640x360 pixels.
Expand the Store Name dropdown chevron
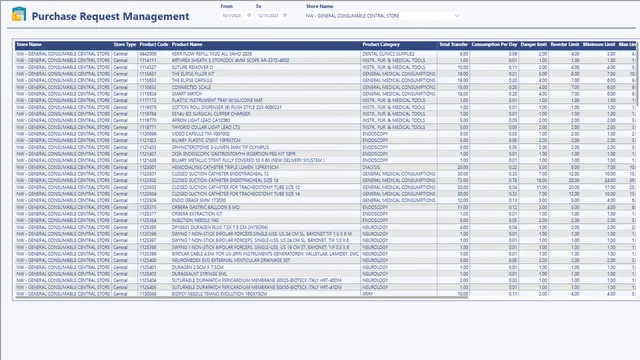point(457,16)
